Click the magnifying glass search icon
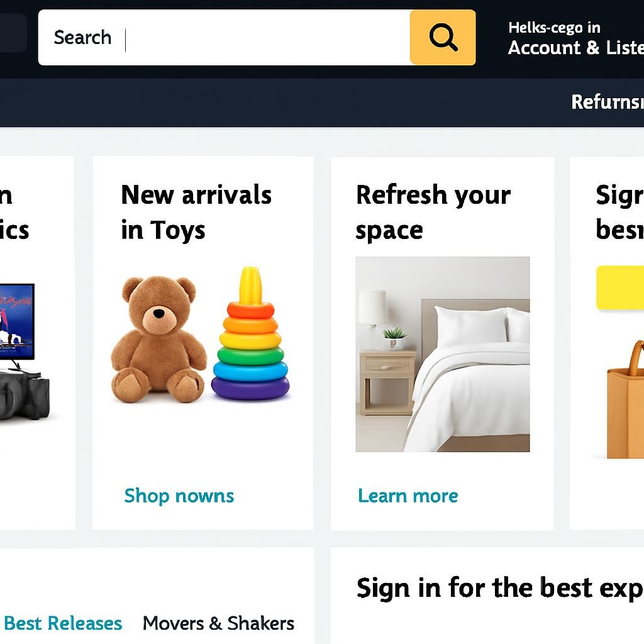 pyautogui.click(x=442, y=37)
